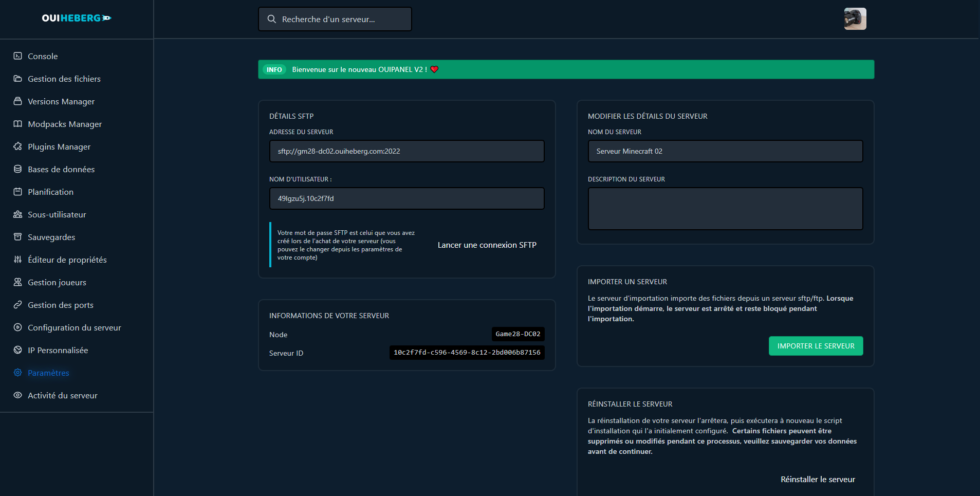
Task: Click the IMPORTER UN SERVEUR heading
Action: (x=627, y=282)
